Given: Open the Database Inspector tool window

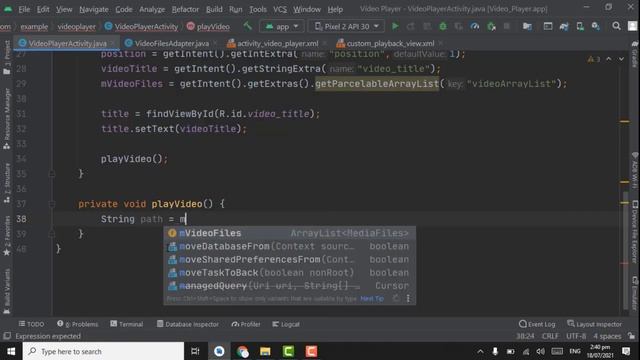Looking at the screenshot, I should [x=188, y=324].
